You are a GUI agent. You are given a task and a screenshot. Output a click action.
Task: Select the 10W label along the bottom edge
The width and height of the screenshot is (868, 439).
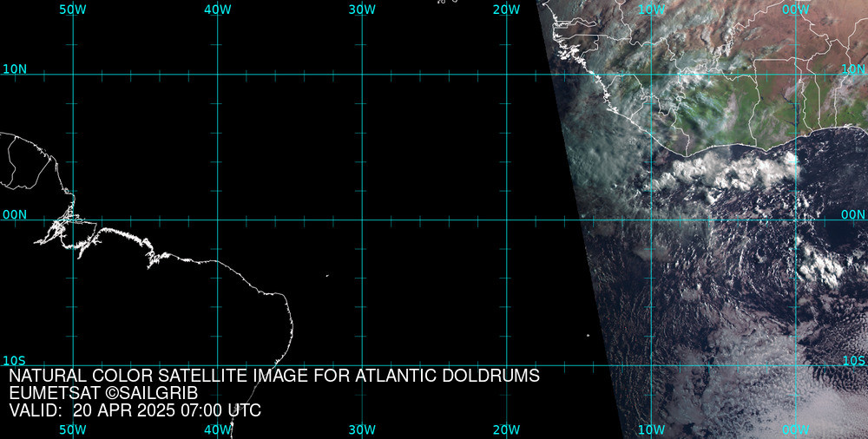coord(652,430)
